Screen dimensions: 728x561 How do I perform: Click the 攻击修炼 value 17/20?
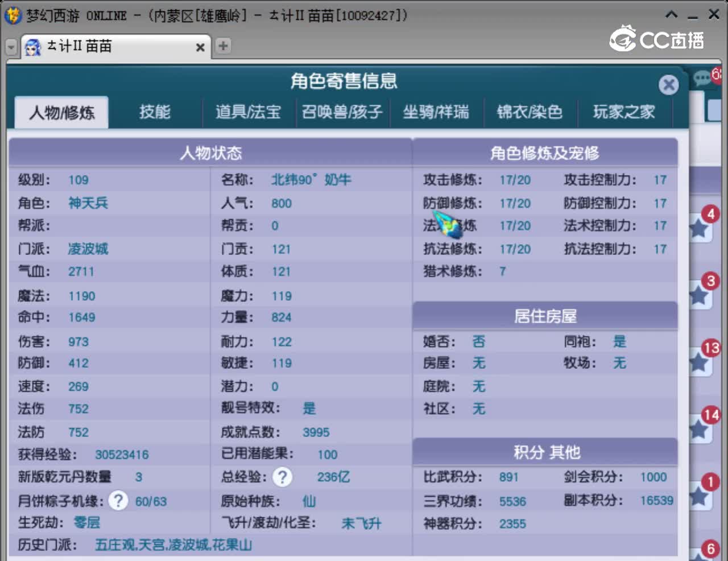tap(515, 180)
